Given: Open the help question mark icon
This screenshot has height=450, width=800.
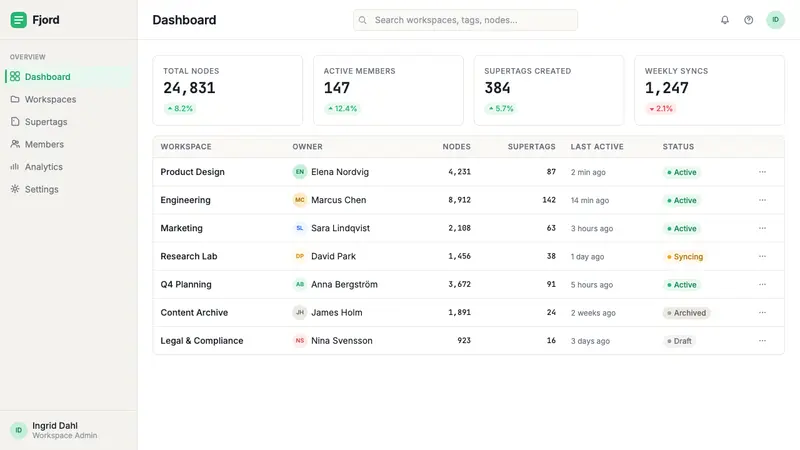Looking at the screenshot, I should [748, 20].
